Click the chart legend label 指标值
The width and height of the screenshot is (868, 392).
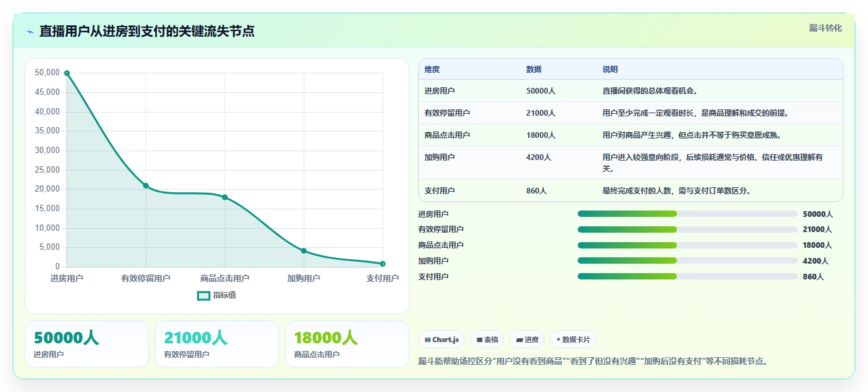click(x=225, y=295)
